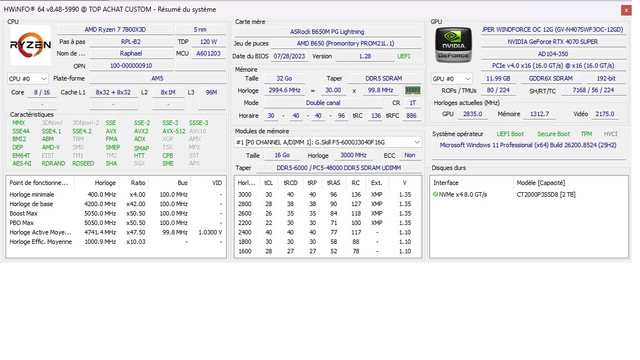The width and height of the screenshot is (640, 360).
Task: Click the memory clock 2994.6 MHz field
Action: coord(284,90)
